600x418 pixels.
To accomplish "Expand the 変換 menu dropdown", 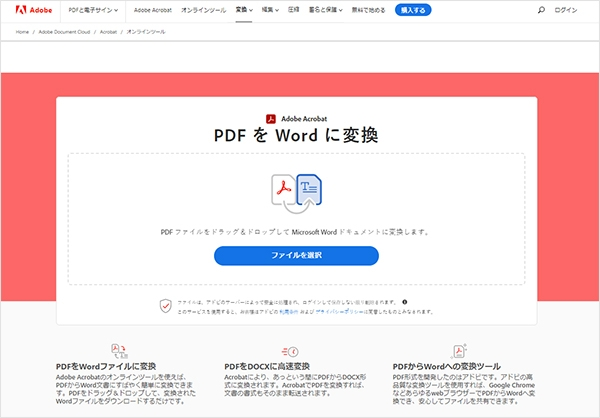I will coord(244,10).
